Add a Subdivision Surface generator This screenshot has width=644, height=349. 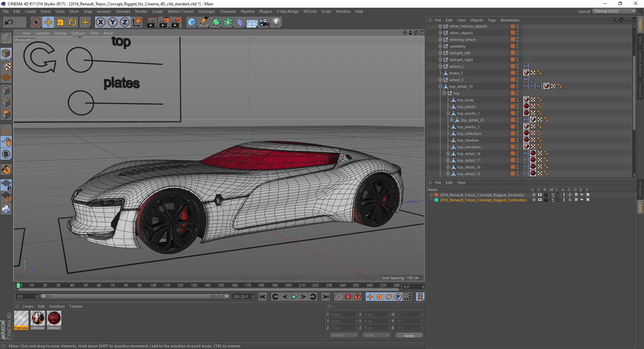[216, 22]
